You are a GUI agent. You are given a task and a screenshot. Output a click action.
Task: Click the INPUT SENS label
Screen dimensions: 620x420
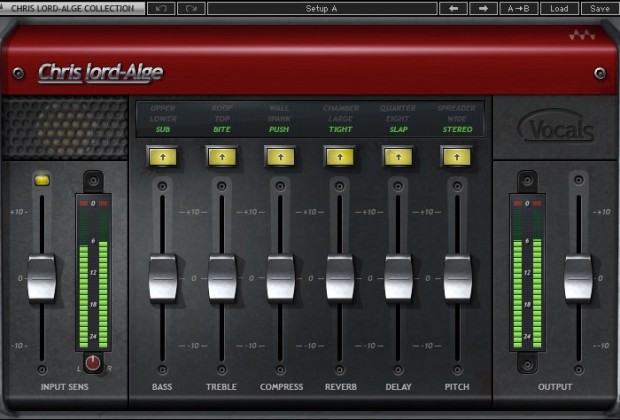64,387
